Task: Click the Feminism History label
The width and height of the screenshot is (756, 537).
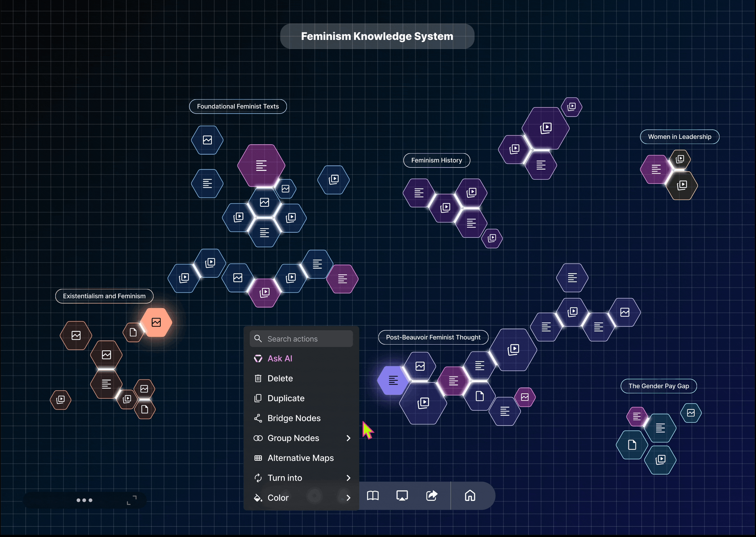Action: pyautogui.click(x=436, y=160)
